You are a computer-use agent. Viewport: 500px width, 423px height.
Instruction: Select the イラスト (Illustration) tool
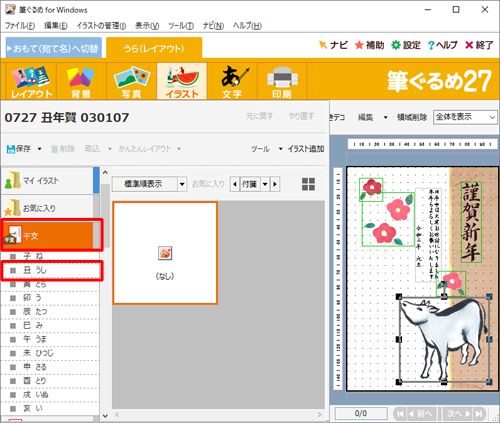click(x=182, y=82)
